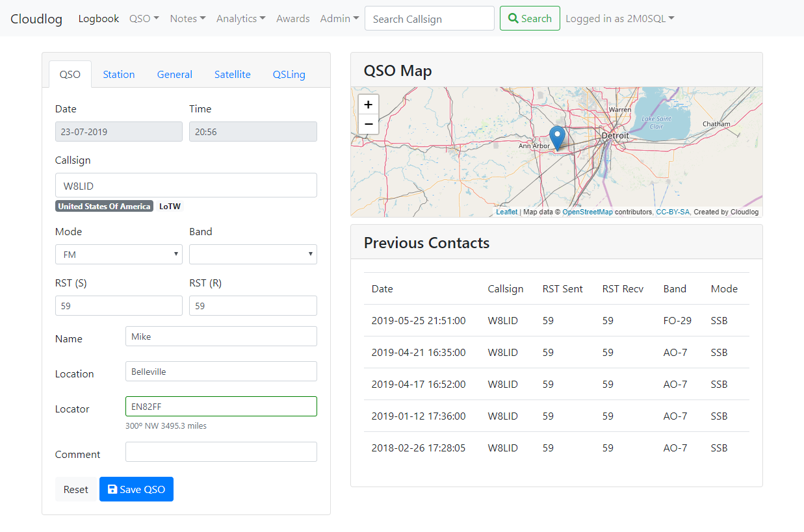The width and height of the screenshot is (804, 532).
Task: Open the empty Band dropdown
Action: click(253, 255)
